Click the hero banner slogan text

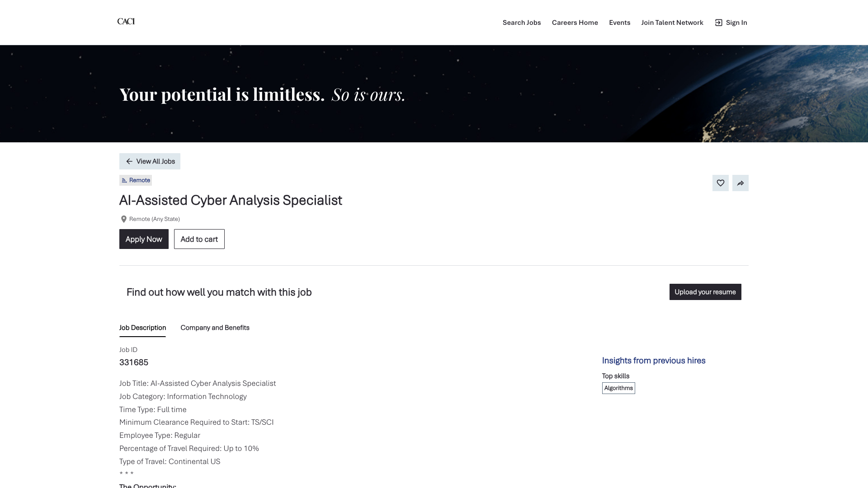coord(262,94)
